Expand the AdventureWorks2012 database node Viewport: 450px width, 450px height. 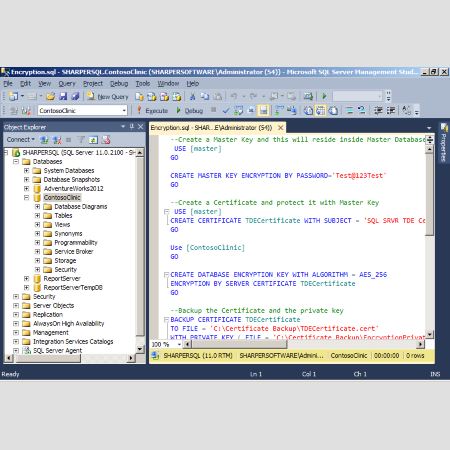tap(27, 189)
